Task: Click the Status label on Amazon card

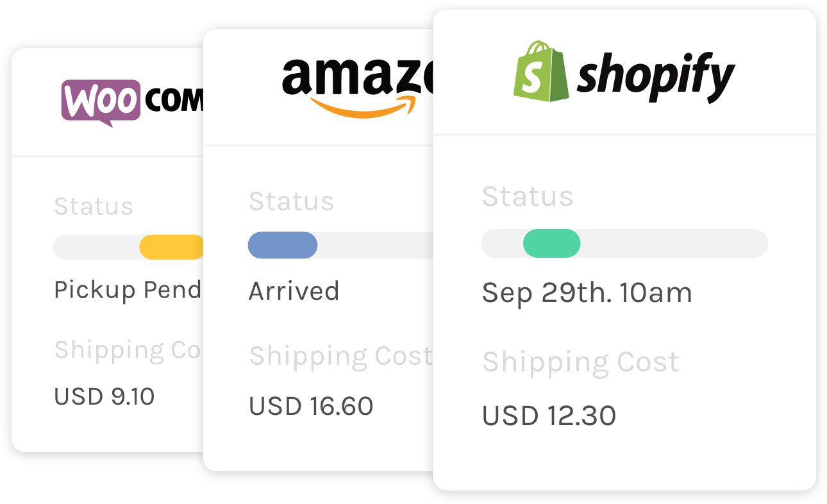Action: [x=292, y=202]
